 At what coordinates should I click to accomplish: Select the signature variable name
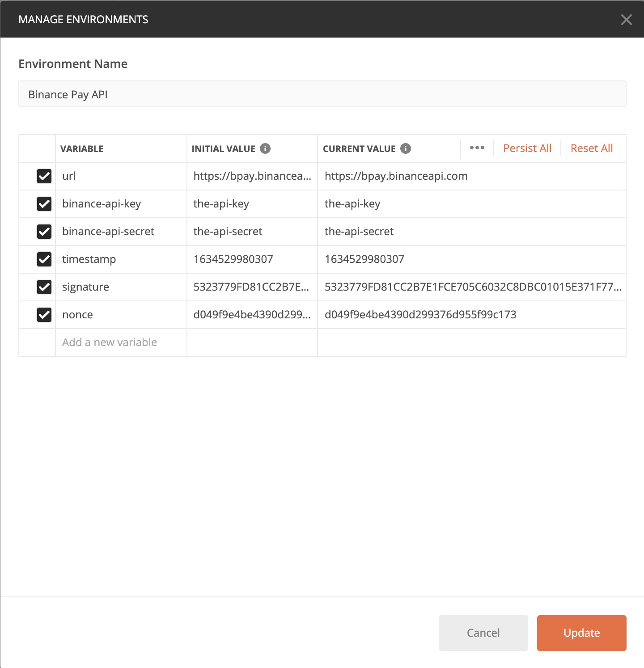click(x=121, y=287)
